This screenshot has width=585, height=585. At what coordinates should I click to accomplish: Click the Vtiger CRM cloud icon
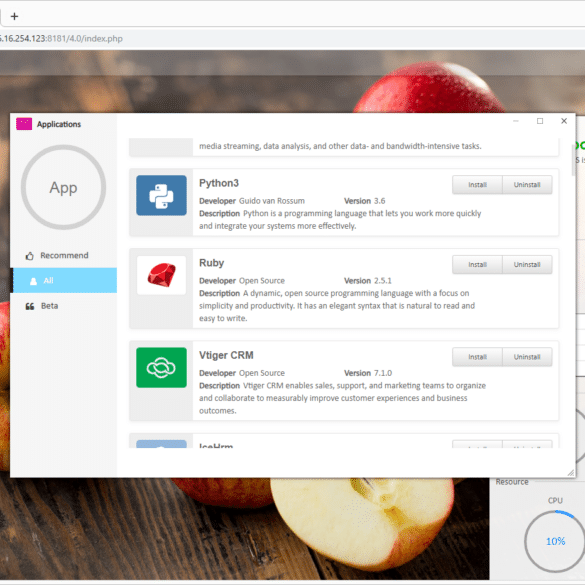click(x=161, y=367)
